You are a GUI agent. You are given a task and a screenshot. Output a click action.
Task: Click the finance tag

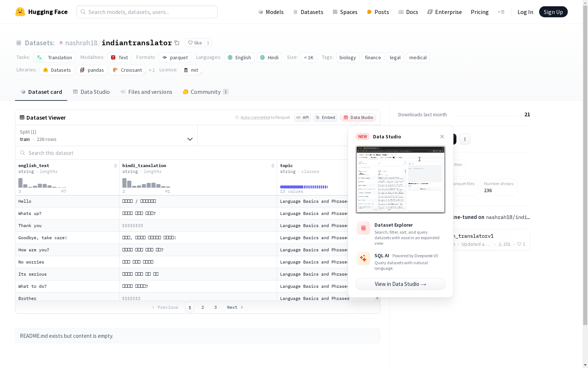[x=373, y=57]
